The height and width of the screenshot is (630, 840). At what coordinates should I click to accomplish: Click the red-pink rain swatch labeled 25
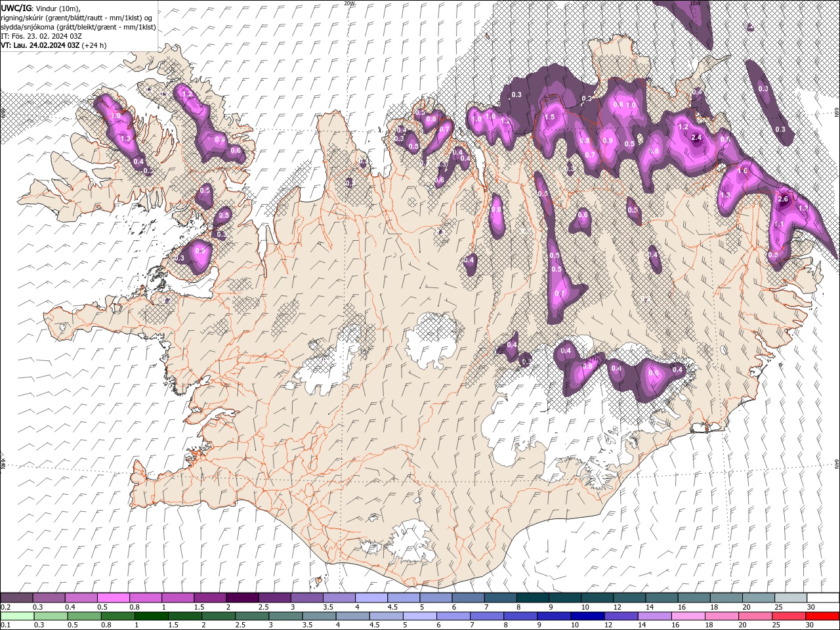[x=789, y=616]
